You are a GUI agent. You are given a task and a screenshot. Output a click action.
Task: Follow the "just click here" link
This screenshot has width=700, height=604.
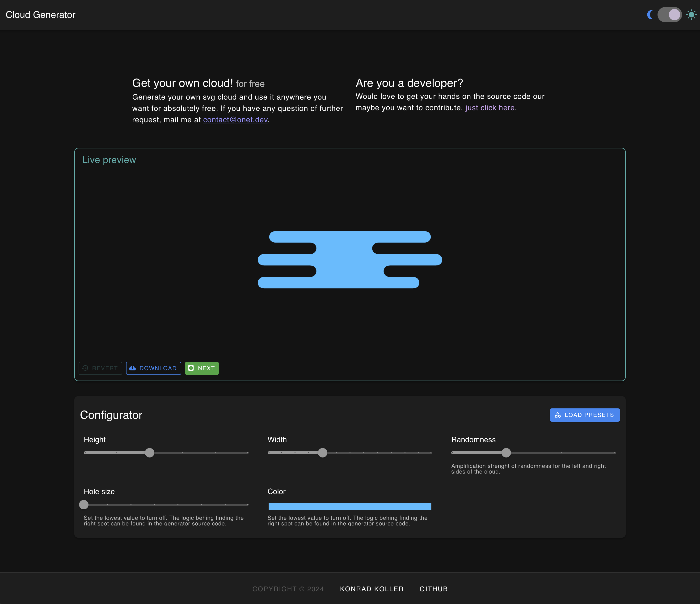tap(490, 108)
